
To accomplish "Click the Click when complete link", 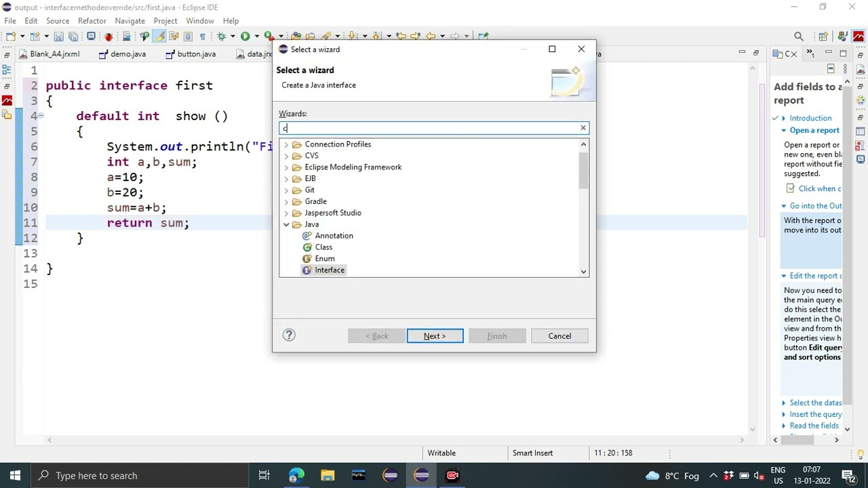I will (x=814, y=188).
